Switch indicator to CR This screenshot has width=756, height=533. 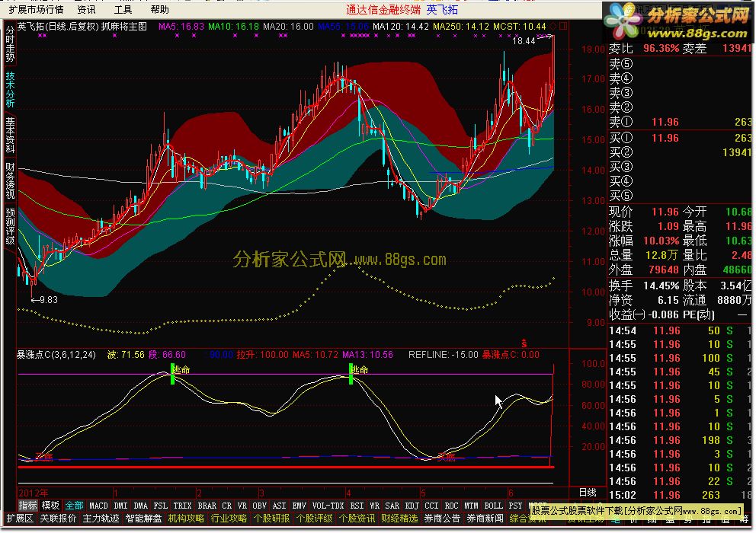[226, 506]
